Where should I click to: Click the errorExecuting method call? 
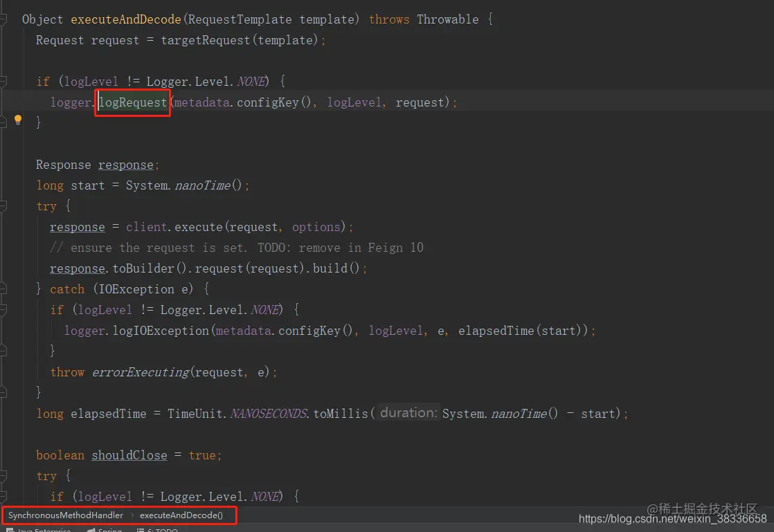[x=141, y=372]
